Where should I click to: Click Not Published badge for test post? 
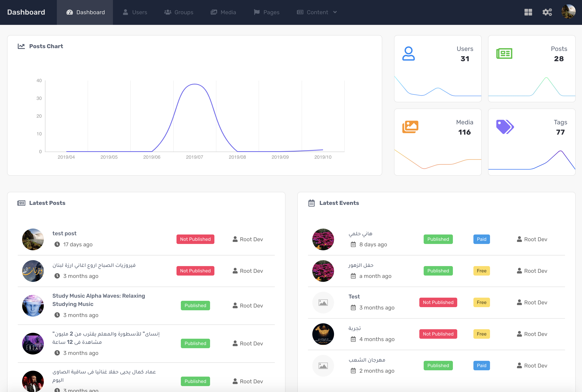(x=195, y=239)
